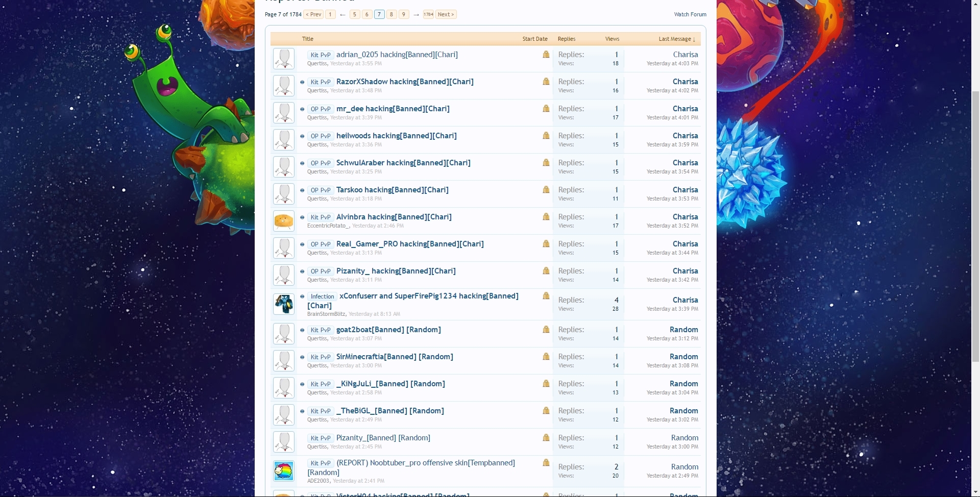The image size is (980, 497).
Task: Open last message time on SirMinecraftia row
Action: (x=672, y=365)
